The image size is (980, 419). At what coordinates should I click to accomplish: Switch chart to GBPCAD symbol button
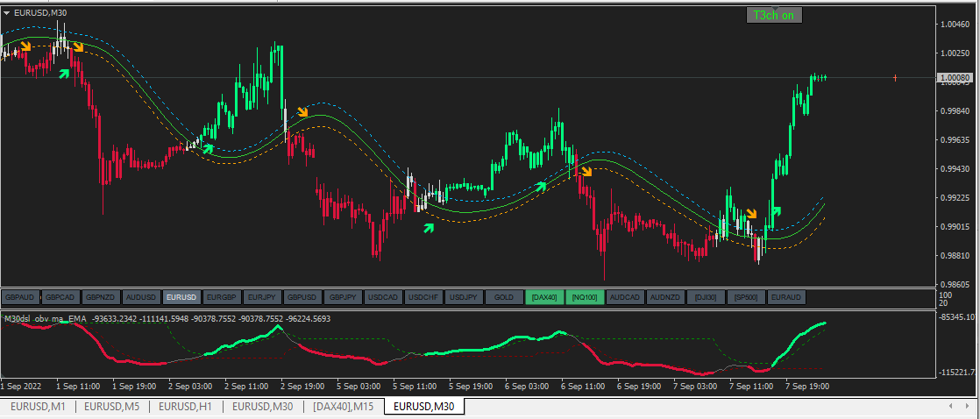pos(60,297)
